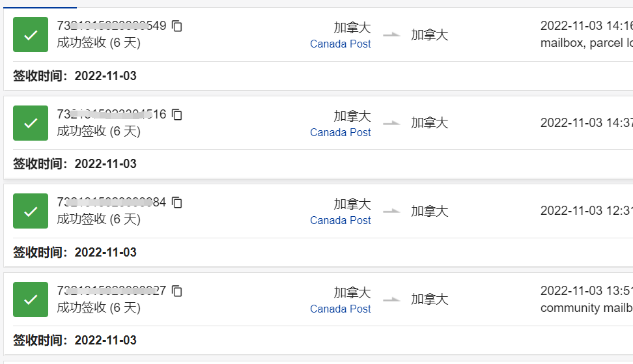The width and height of the screenshot is (633, 364).
Task: Select the tracking number ending in 984
Action: coord(111,203)
